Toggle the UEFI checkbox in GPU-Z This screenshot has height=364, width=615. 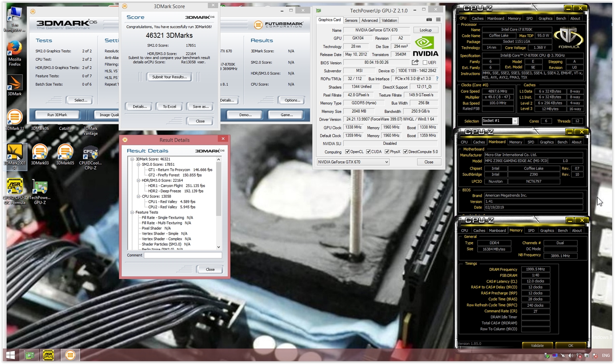pos(425,63)
